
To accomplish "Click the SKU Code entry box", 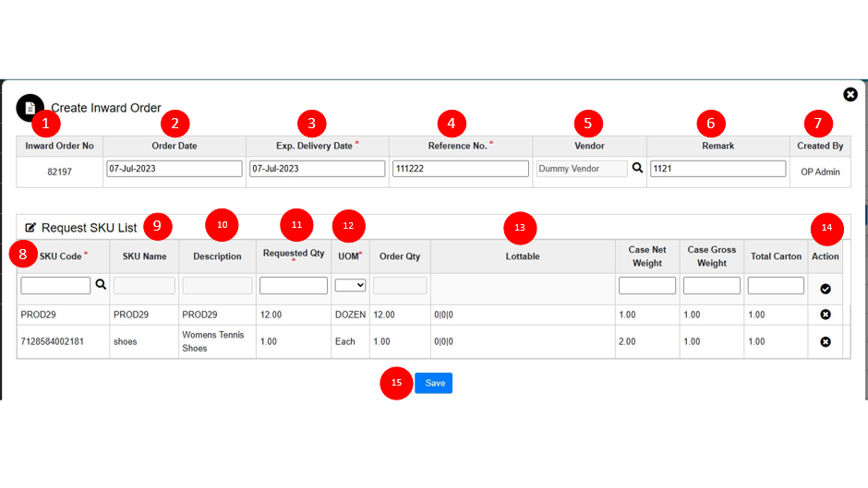I will point(55,286).
